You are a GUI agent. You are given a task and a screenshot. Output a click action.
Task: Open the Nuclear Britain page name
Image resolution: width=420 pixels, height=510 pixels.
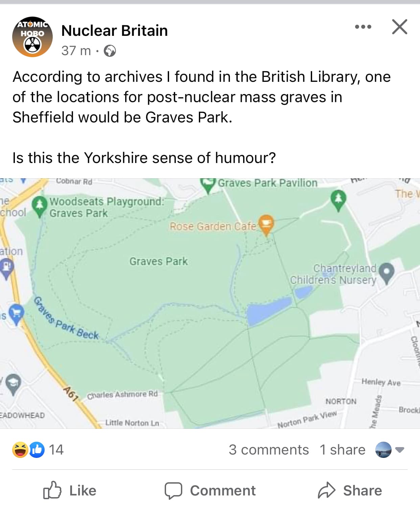coord(114,31)
